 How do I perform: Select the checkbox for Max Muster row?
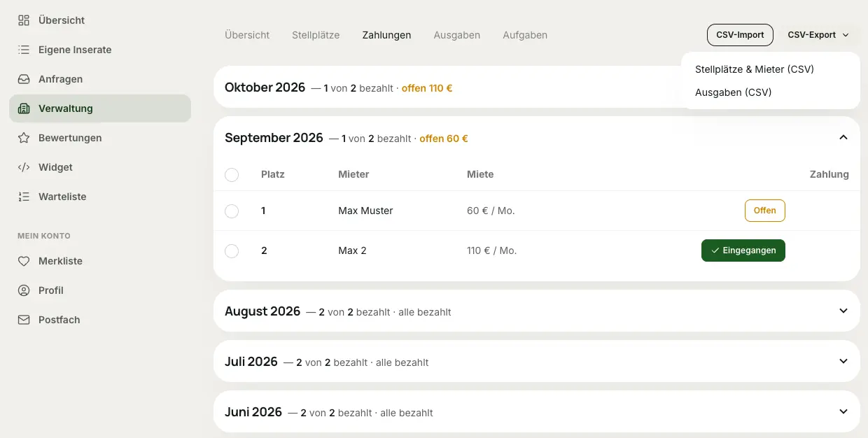(232, 211)
